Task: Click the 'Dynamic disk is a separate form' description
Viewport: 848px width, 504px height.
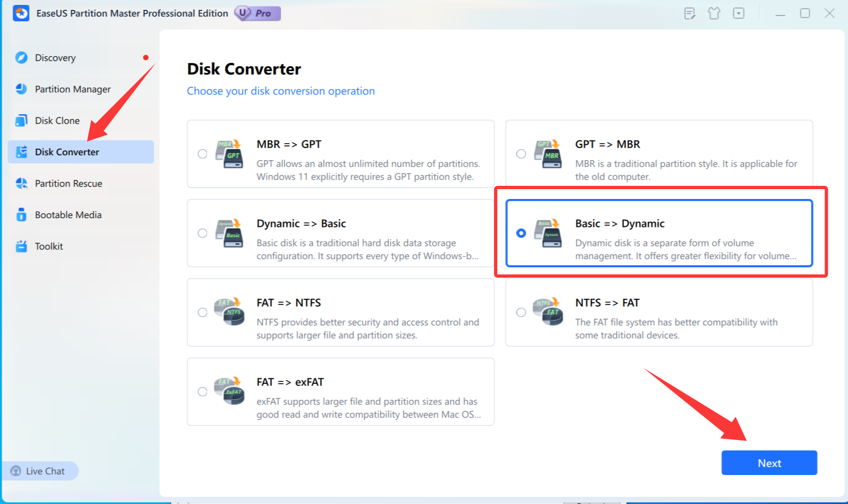Action: click(x=686, y=249)
